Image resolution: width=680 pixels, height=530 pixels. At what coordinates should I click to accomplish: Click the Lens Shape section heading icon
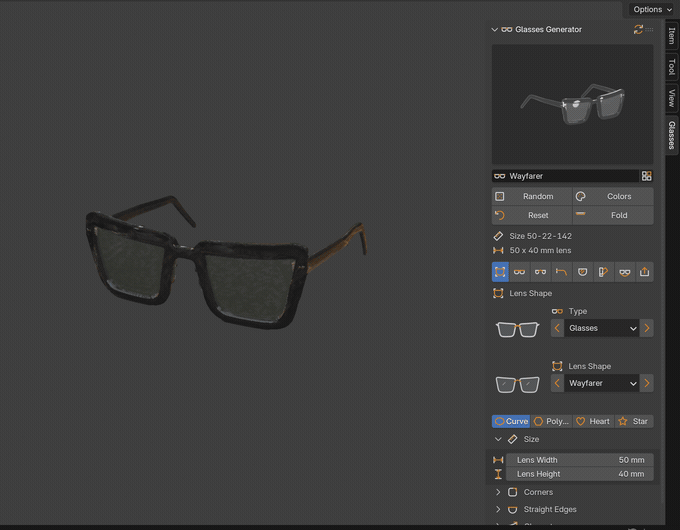pos(498,293)
